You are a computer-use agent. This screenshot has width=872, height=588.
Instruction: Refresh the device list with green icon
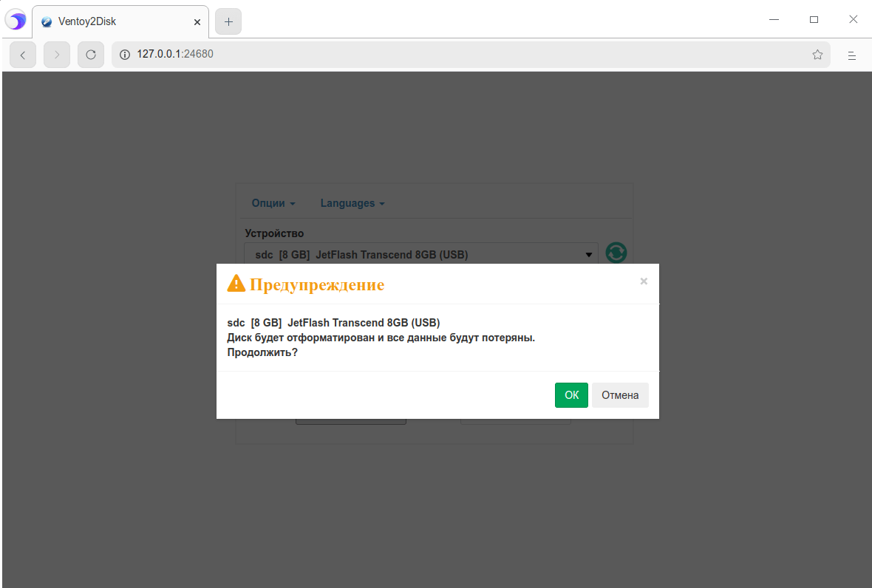[x=616, y=253]
